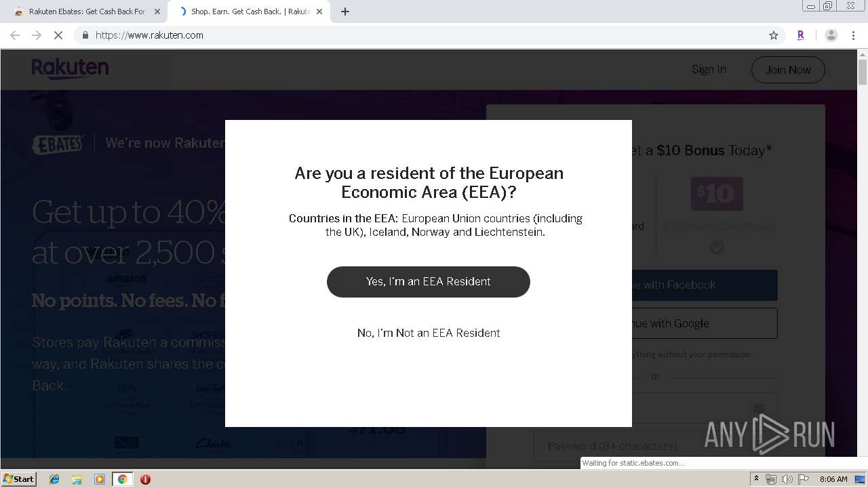Open the volume tray icon
The width and height of the screenshot is (868, 488).
[787, 479]
